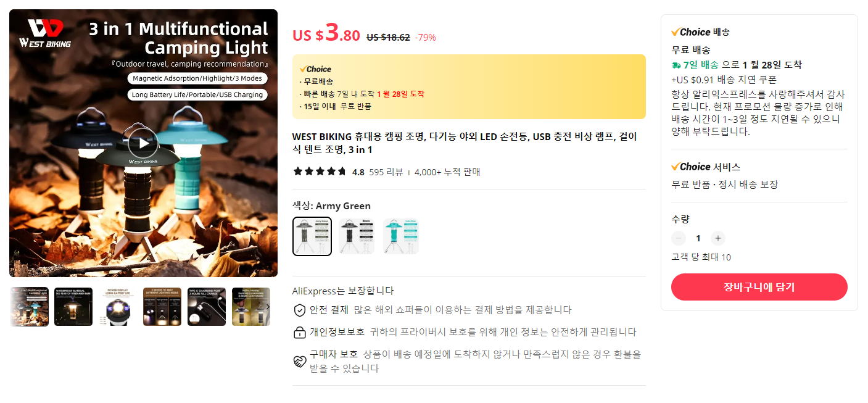This screenshot has width=868, height=403.
Task: Choose the Lake Blue color variant
Action: click(x=401, y=236)
